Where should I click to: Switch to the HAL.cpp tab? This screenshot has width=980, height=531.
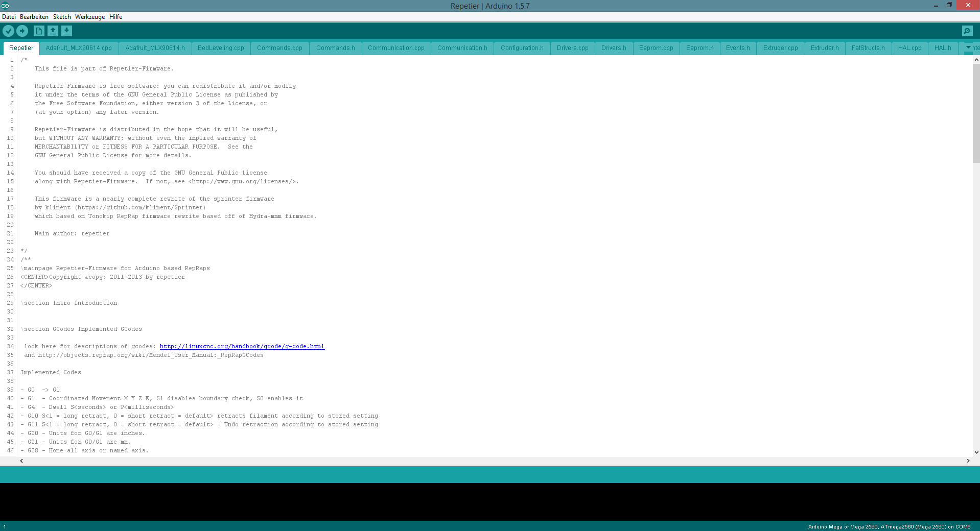(910, 48)
